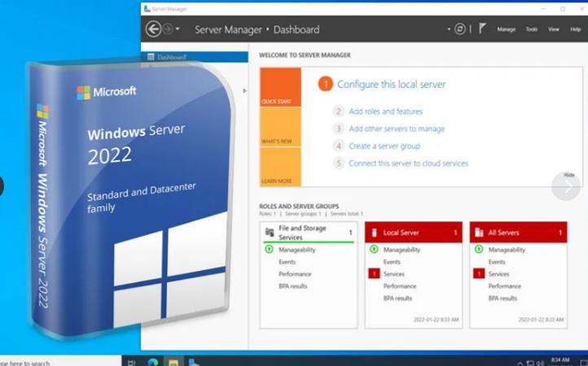Click Configure this local server link

pos(391,85)
